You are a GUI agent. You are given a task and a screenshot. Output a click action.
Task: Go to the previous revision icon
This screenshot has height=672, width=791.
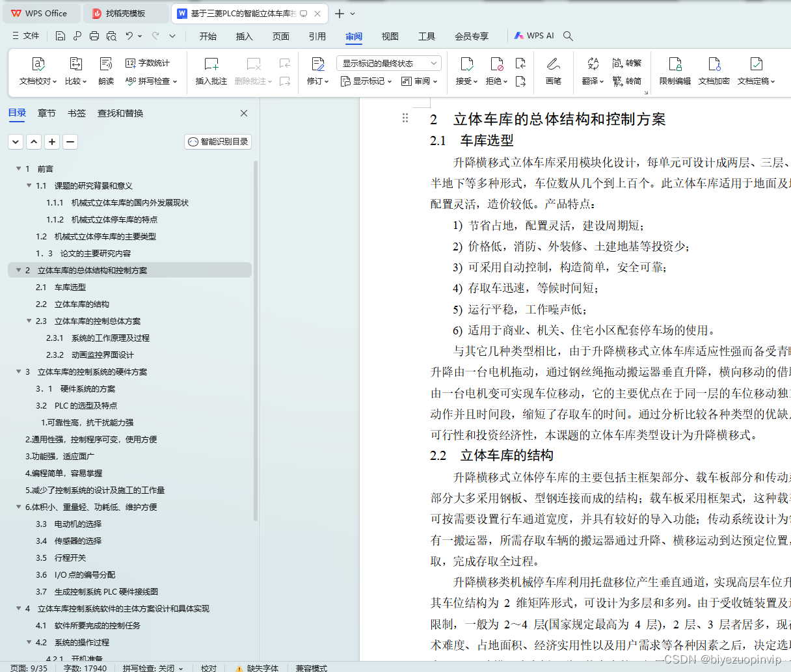coord(520,63)
